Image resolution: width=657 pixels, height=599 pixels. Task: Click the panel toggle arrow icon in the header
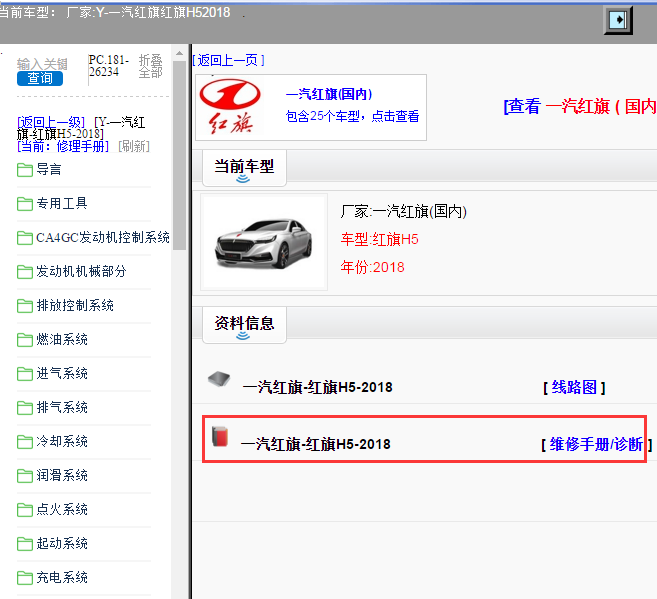click(618, 20)
